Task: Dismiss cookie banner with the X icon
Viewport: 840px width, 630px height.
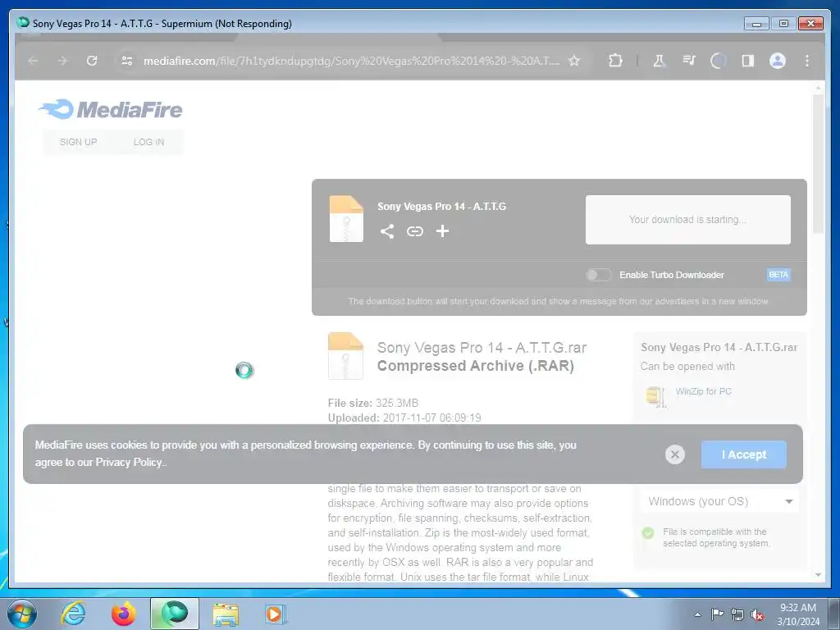Action: click(675, 454)
